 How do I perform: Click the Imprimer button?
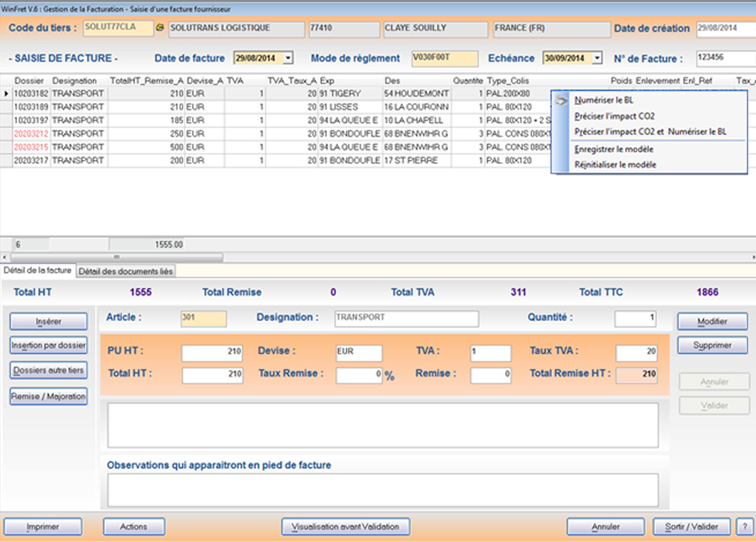[x=43, y=527]
